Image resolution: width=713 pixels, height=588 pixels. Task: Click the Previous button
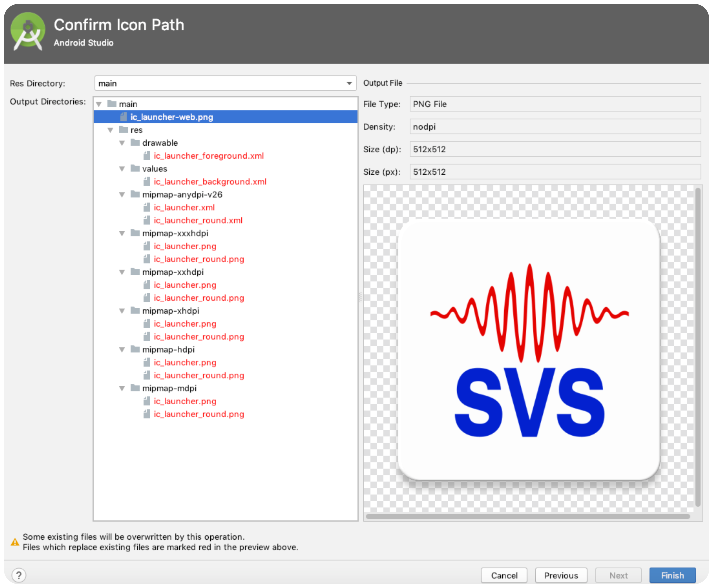561,575
